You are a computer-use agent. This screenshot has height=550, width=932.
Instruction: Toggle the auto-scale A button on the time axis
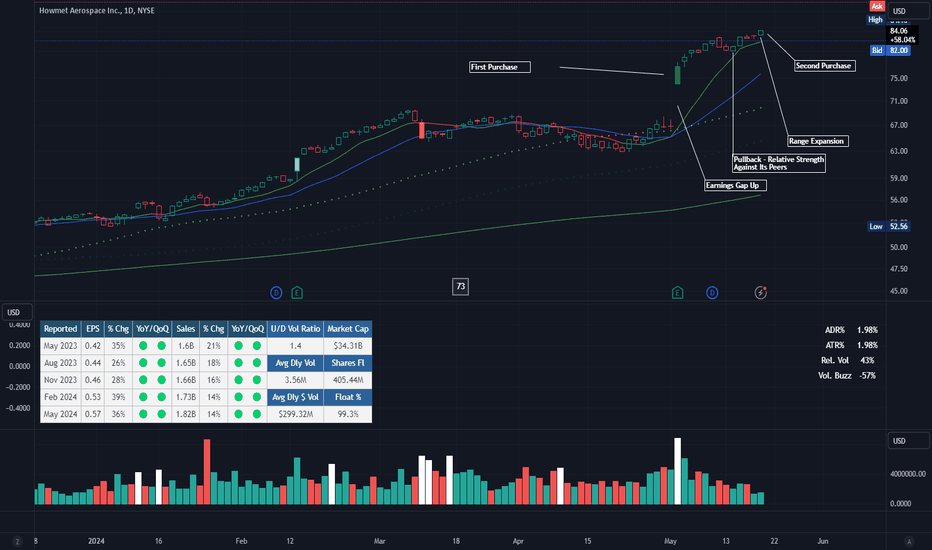[x=908, y=541]
